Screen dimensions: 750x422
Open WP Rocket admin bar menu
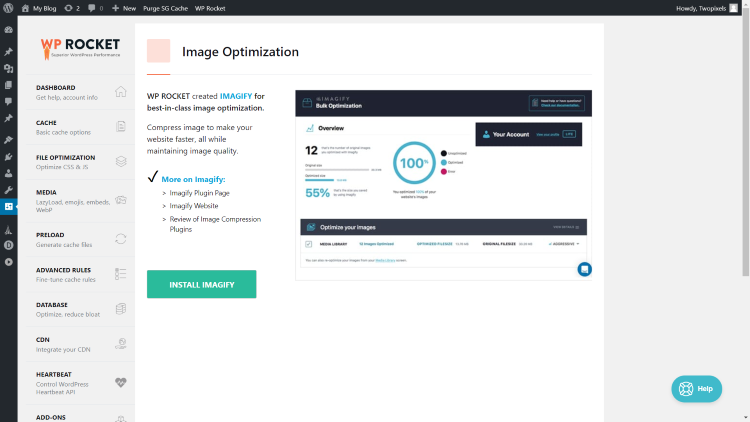(x=210, y=8)
